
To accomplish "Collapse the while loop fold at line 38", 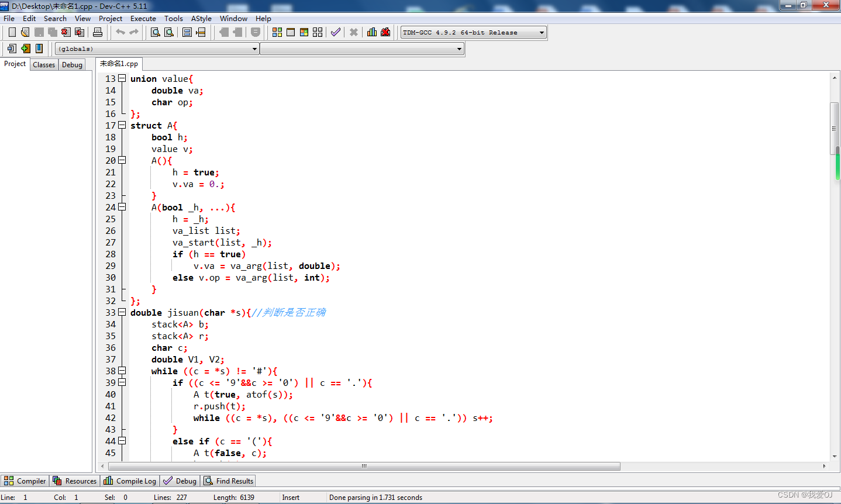I will (x=122, y=371).
